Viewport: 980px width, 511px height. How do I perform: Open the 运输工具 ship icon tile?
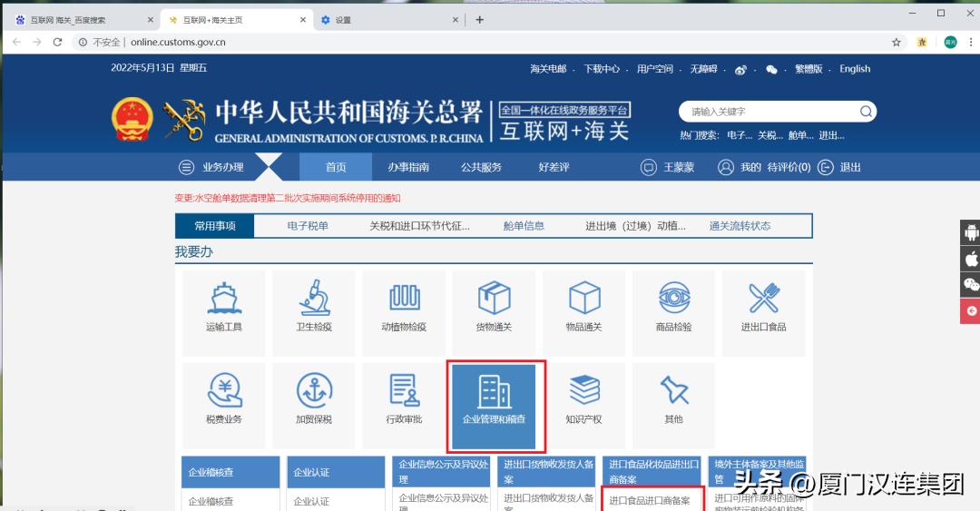[224, 313]
